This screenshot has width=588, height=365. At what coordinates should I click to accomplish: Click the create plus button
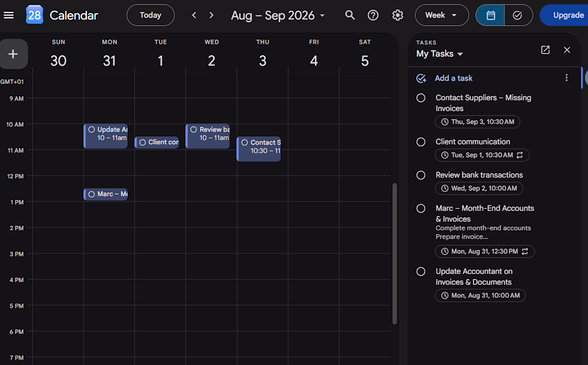pos(13,54)
